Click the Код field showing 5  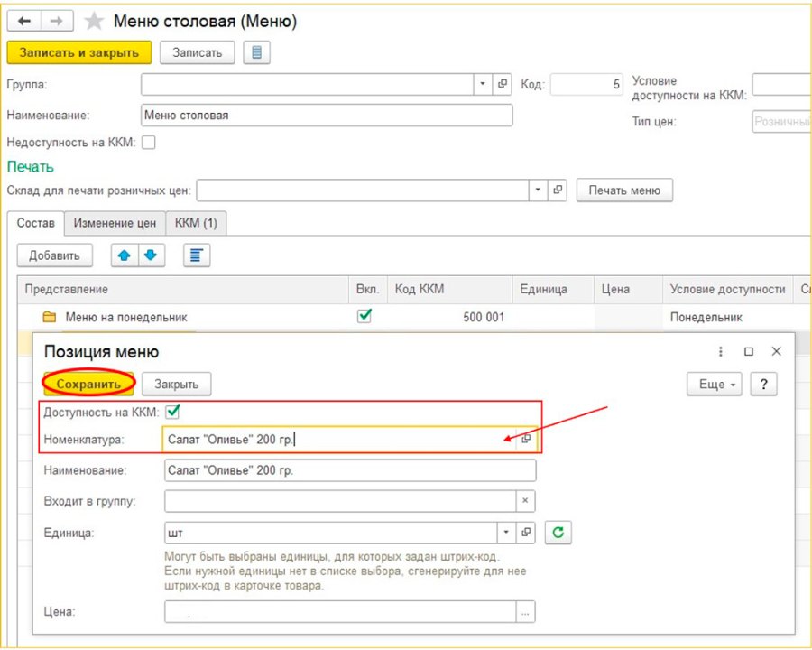(586, 84)
